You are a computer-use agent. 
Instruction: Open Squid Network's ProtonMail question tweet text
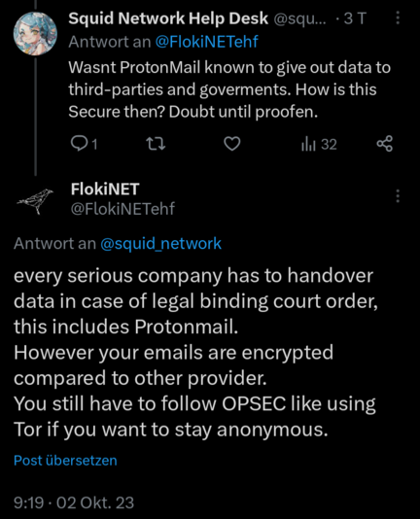[229, 89]
